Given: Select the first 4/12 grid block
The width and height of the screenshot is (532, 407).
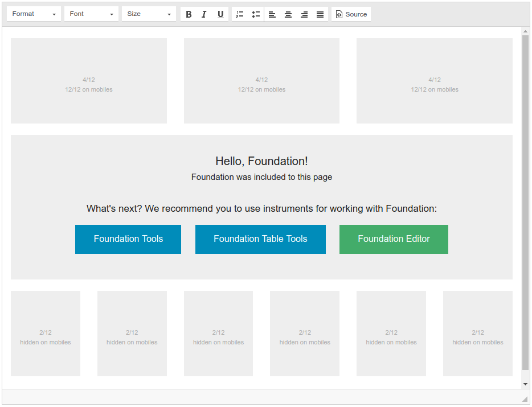Looking at the screenshot, I should point(89,81).
